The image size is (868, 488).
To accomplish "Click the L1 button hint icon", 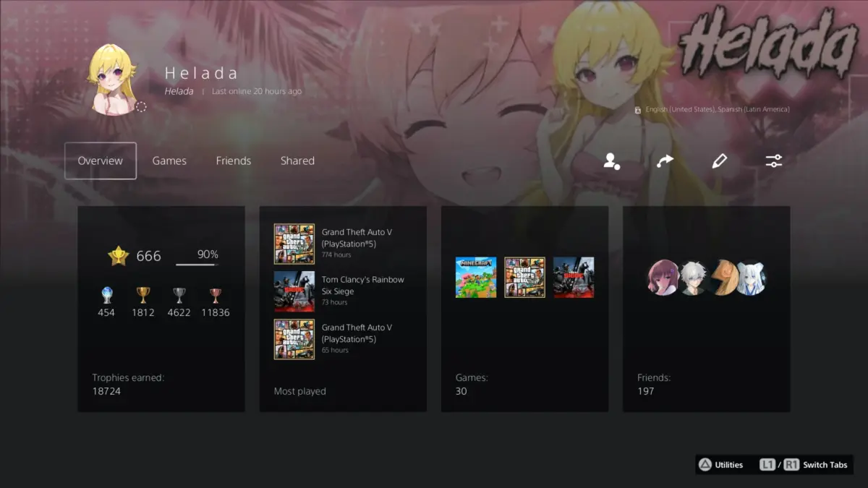I will [x=767, y=465].
